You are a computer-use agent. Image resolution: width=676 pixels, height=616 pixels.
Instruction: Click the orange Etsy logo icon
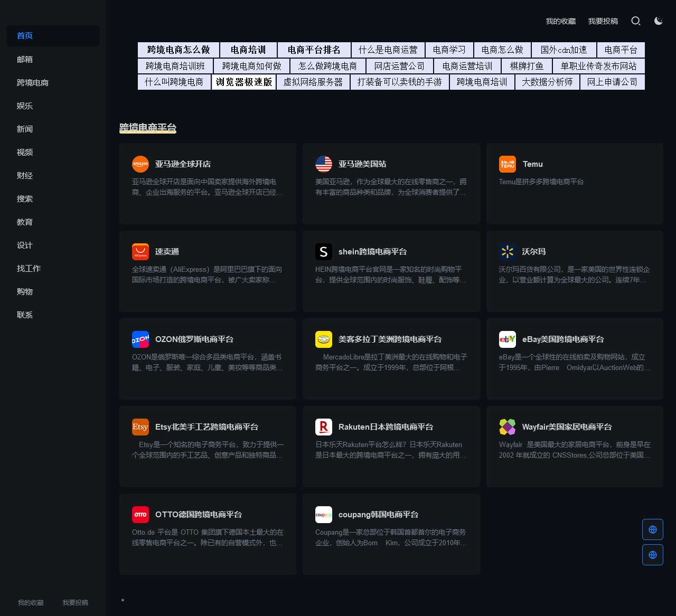[140, 427]
